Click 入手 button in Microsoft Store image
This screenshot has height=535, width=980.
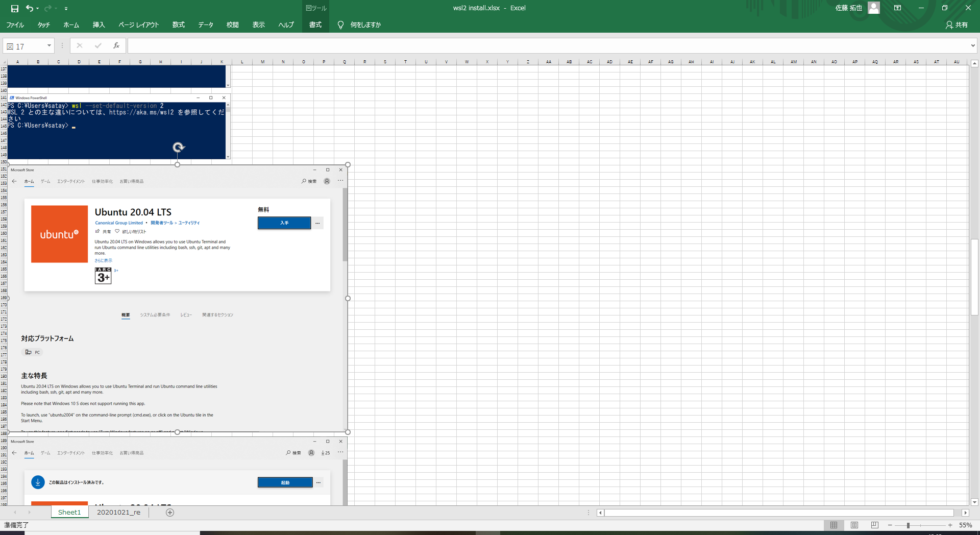(x=284, y=223)
